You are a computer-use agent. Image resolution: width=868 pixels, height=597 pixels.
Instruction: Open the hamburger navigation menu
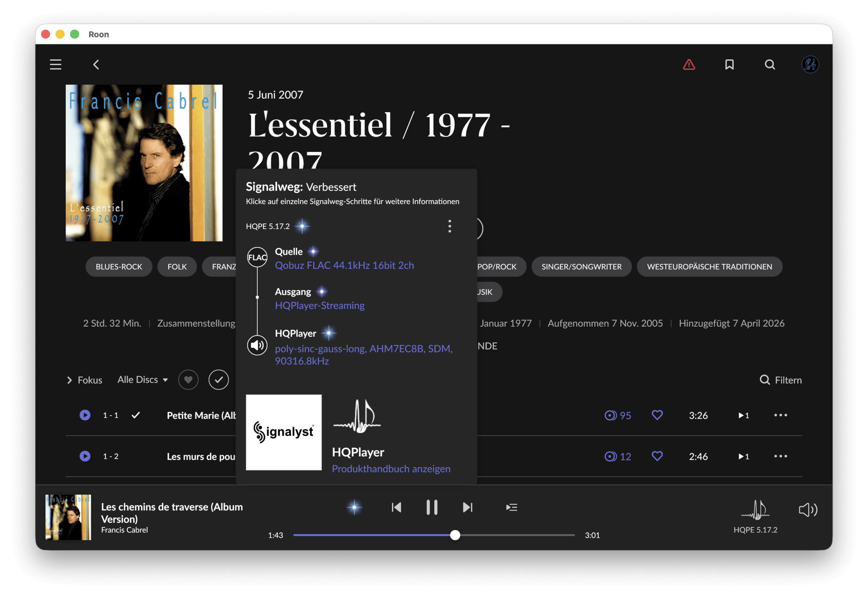pyautogui.click(x=55, y=65)
